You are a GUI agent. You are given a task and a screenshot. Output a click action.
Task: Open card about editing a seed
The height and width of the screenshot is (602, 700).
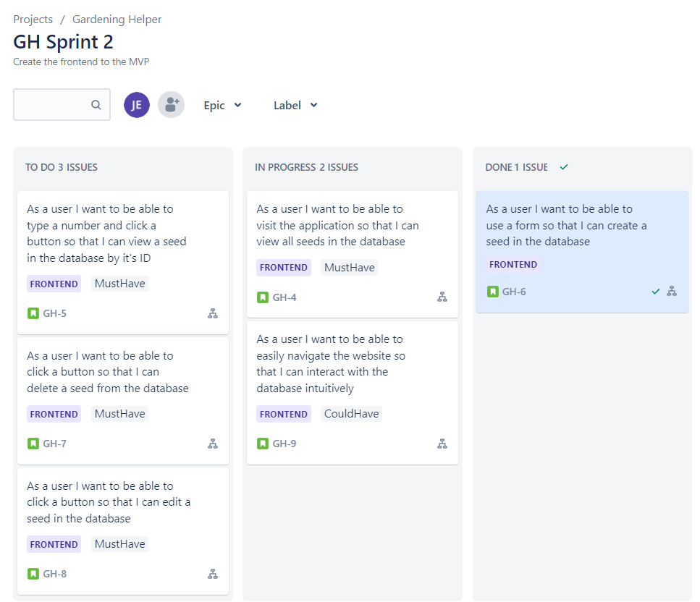click(x=123, y=531)
